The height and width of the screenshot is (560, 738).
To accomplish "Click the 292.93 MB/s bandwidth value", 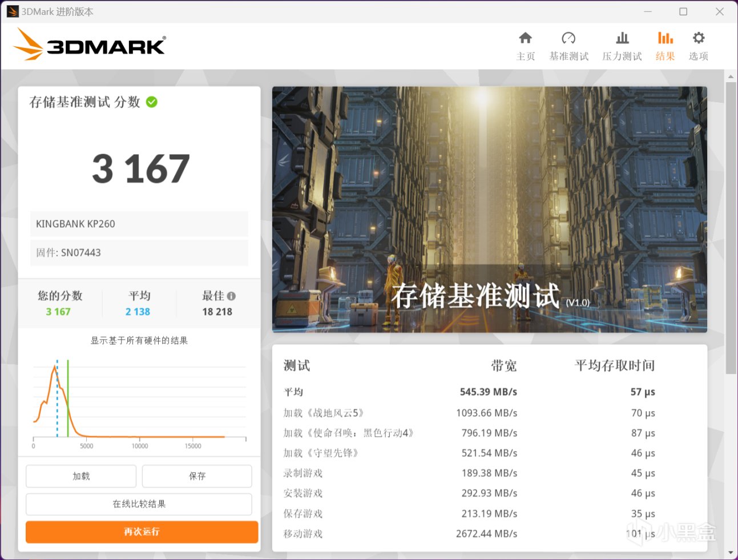I will click(x=490, y=493).
